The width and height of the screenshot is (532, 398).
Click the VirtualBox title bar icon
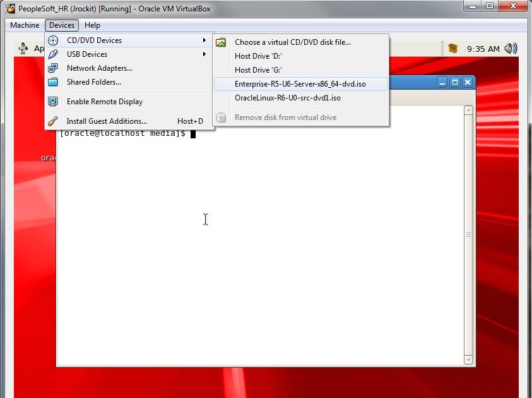point(11,8)
